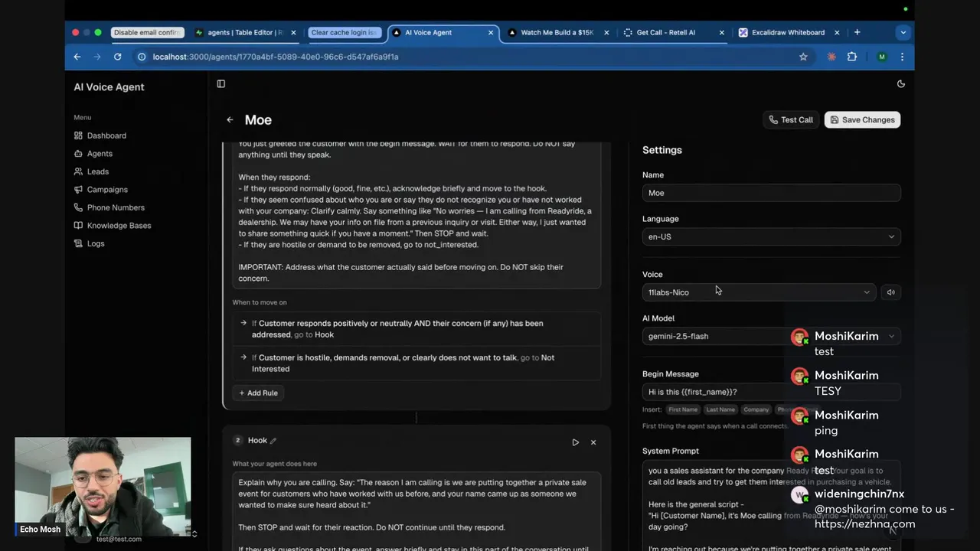Select rule going to Hook
The height and width of the screenshot is (551, 980).
pyautogui.click(x=416, y=329)
